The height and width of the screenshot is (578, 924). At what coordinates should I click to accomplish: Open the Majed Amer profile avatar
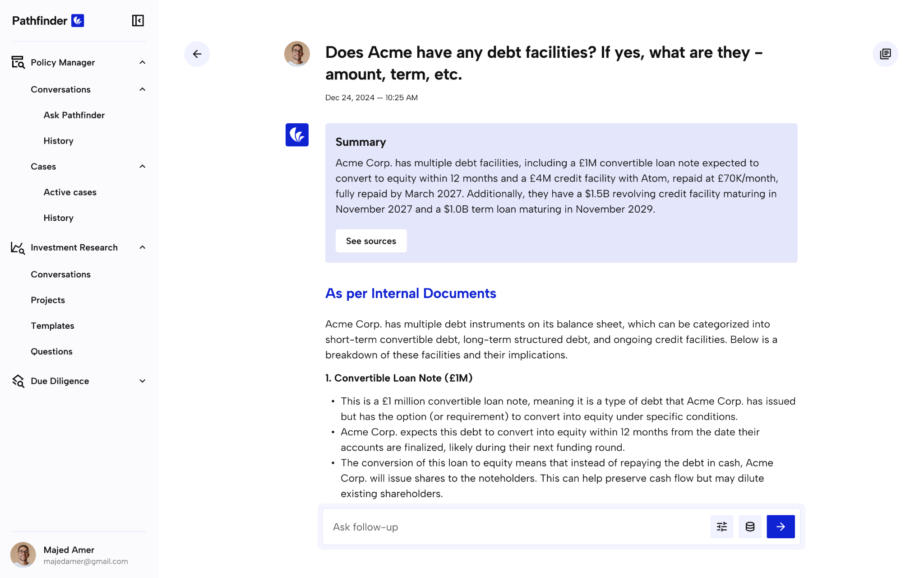coord(23,555)
